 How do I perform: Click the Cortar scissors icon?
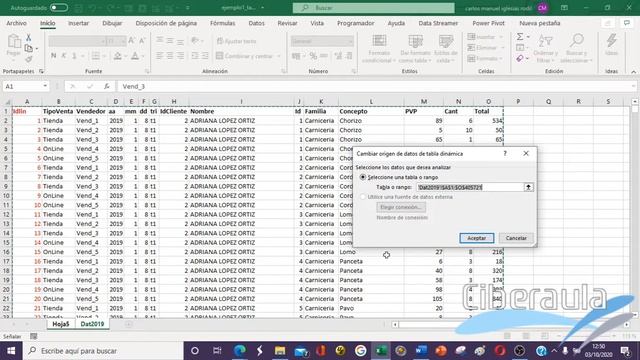coord(29,38)
